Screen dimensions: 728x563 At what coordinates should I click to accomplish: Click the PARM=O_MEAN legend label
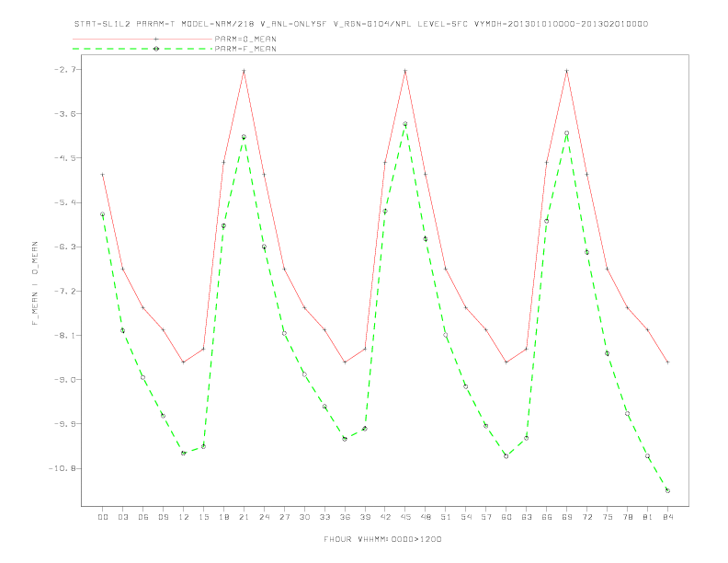click(245, 39)
